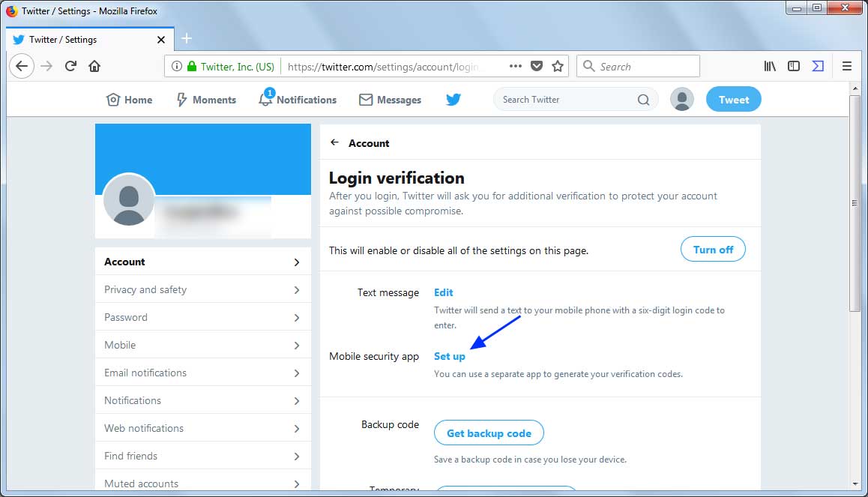Click the scrollbar down arrow
The height and width of the screenshot is (497, 868).
tap(855, 484)
